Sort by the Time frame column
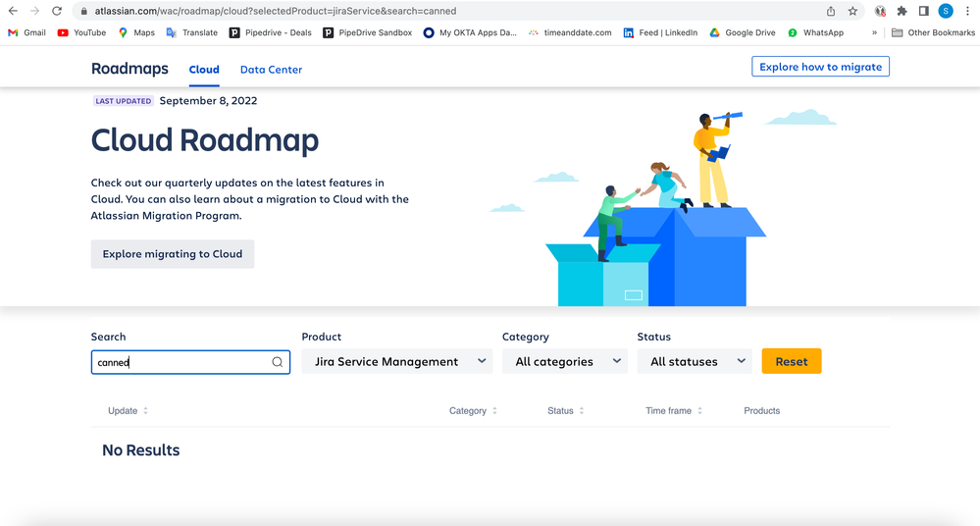The height and width of the screenshot is (526, 980). pyautogui.click(x=674, y=411)
